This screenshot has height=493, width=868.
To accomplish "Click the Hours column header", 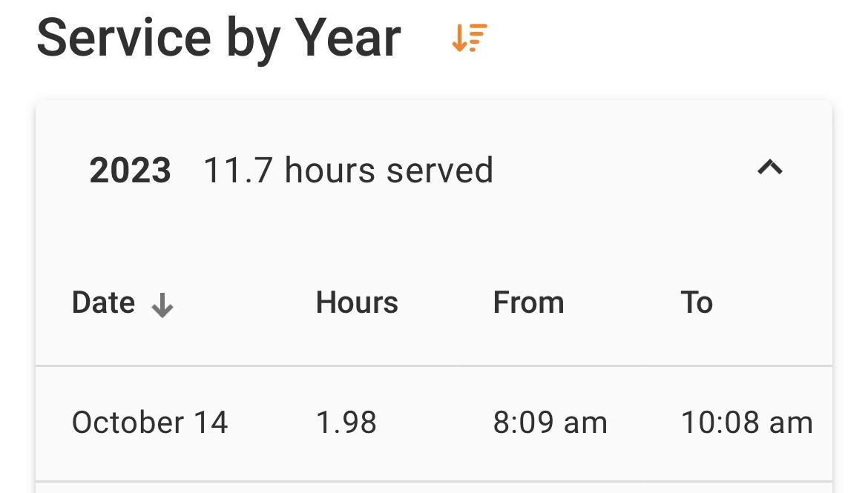I will (x=357, y=302).
